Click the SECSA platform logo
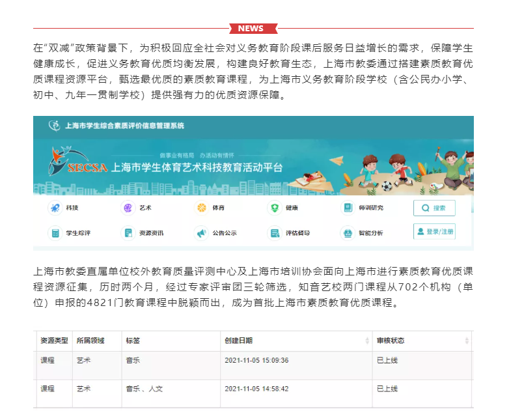 pos(78,161)
